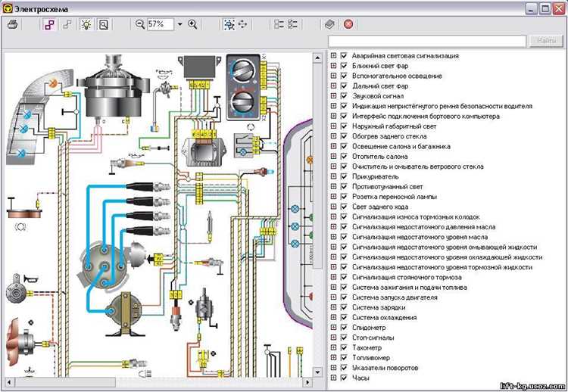568x392 pixels.
Task: Open the book help icon
Action: pos(329,25)
